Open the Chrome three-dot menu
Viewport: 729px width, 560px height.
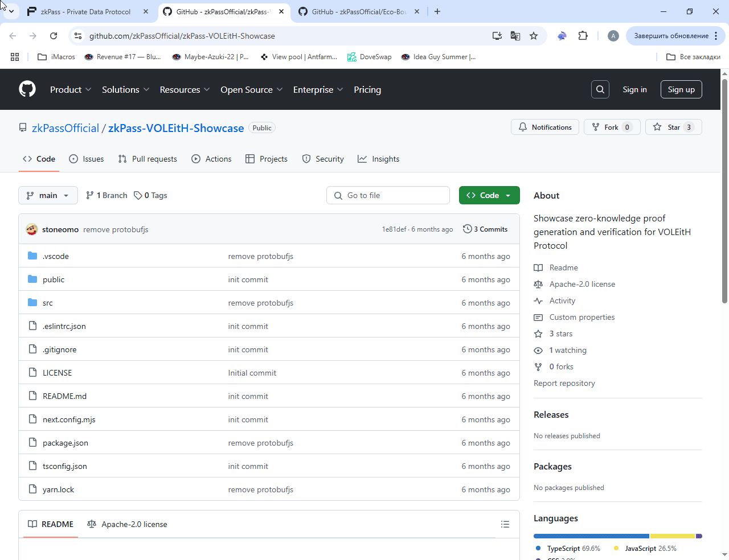[716, 36]
